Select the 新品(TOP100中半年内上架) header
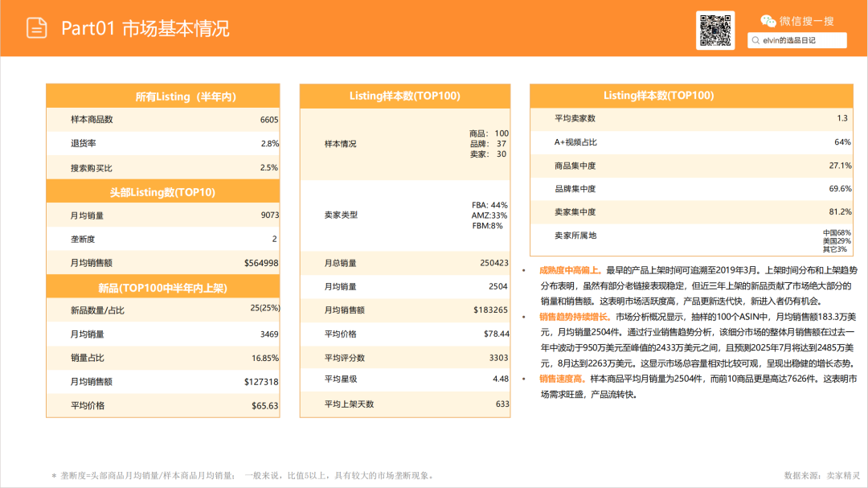Image resolution: width=868 pixels, height=488 pixels. click(162, 287)
